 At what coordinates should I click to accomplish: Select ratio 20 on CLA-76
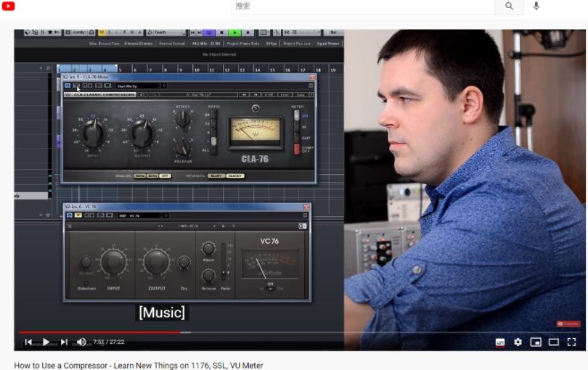[213, 115]
